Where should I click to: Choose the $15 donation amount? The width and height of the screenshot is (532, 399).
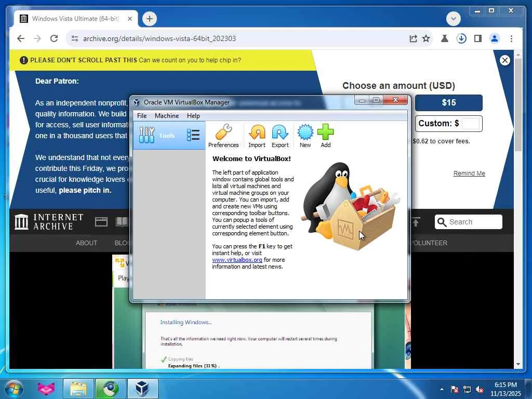click(448, 102)
